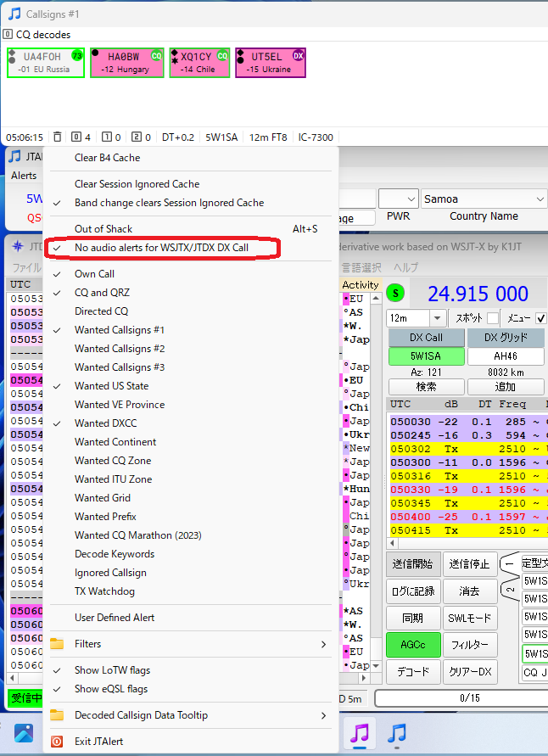
Task: Click the green S status indicator in JTDX
Action: (x=395, y=293)
